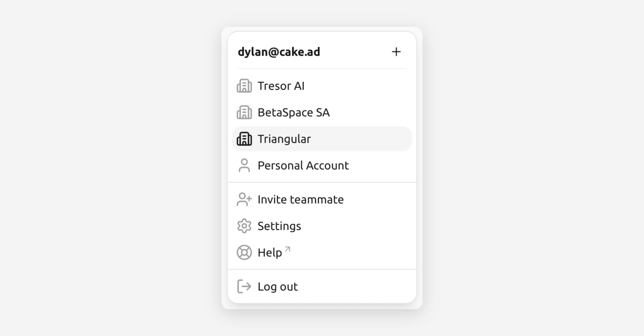Screen dimensions: 644x336
Task: Click the Settings gear icon
Action: point(244,226)
